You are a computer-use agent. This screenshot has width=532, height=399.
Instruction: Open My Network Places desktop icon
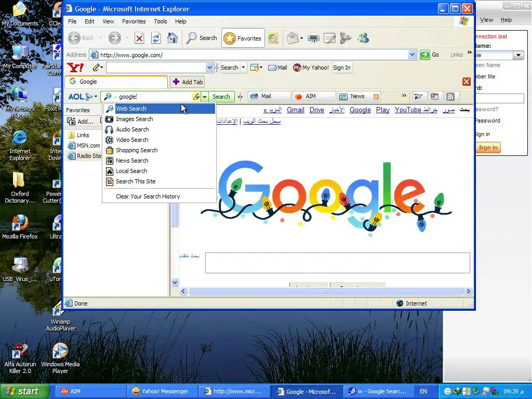pos(20,102)
